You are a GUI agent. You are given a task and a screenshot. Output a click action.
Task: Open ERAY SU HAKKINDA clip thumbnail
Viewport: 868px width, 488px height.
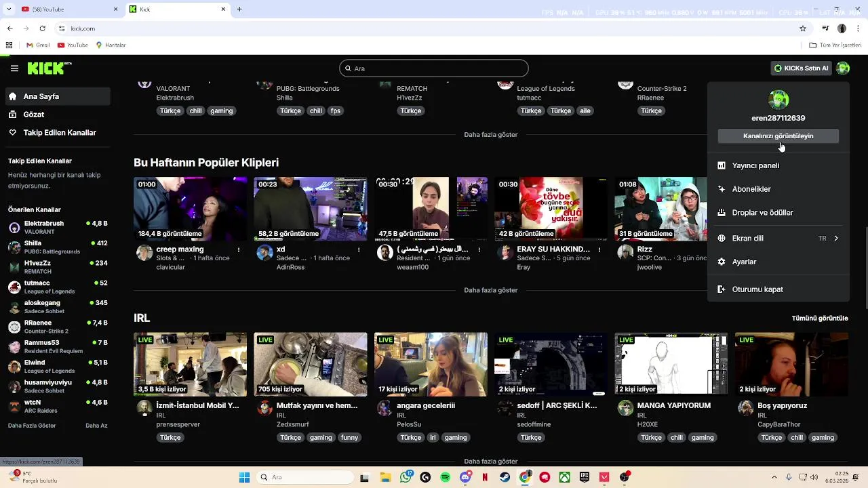click(551, 209)
